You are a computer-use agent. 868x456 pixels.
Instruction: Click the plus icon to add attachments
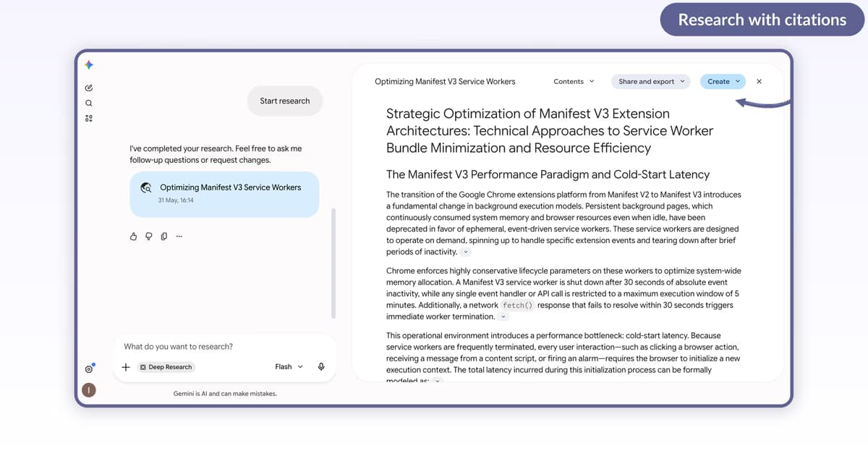pyautogui.click(x=126, y=367)
